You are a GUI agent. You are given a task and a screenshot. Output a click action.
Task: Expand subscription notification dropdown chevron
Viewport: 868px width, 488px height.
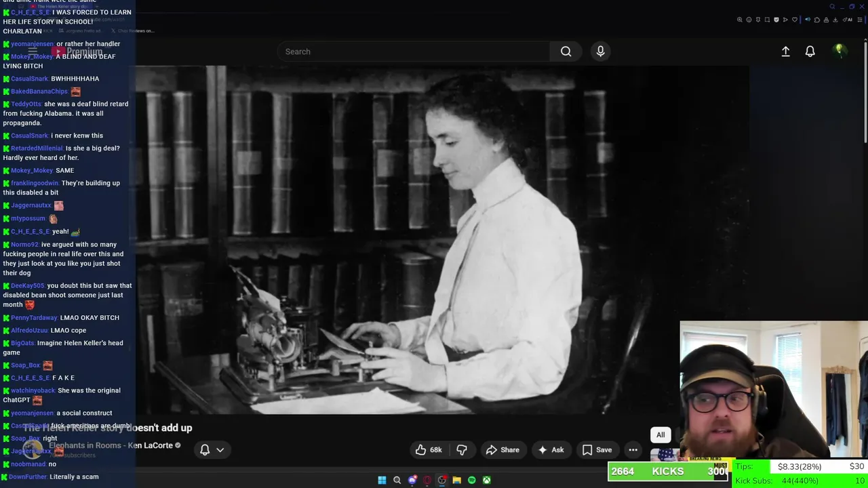pos(220,450)
